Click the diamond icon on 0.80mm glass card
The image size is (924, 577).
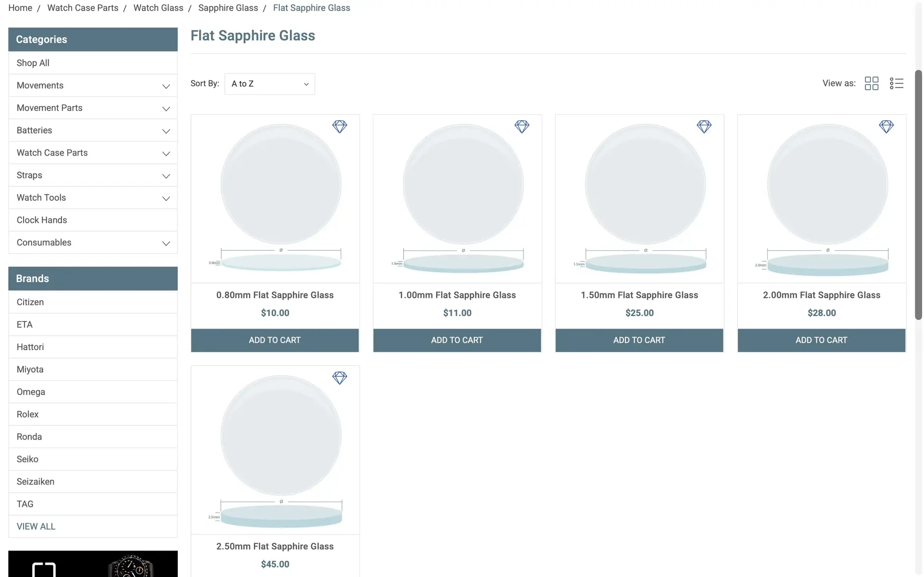pos(339,127)
